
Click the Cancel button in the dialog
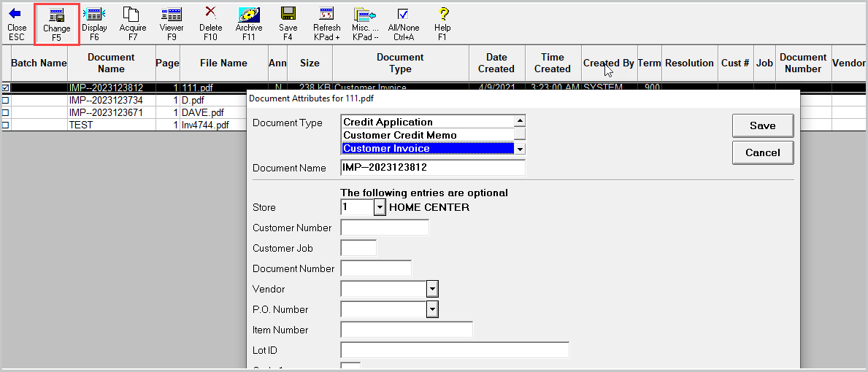click(x=763, y=152)
